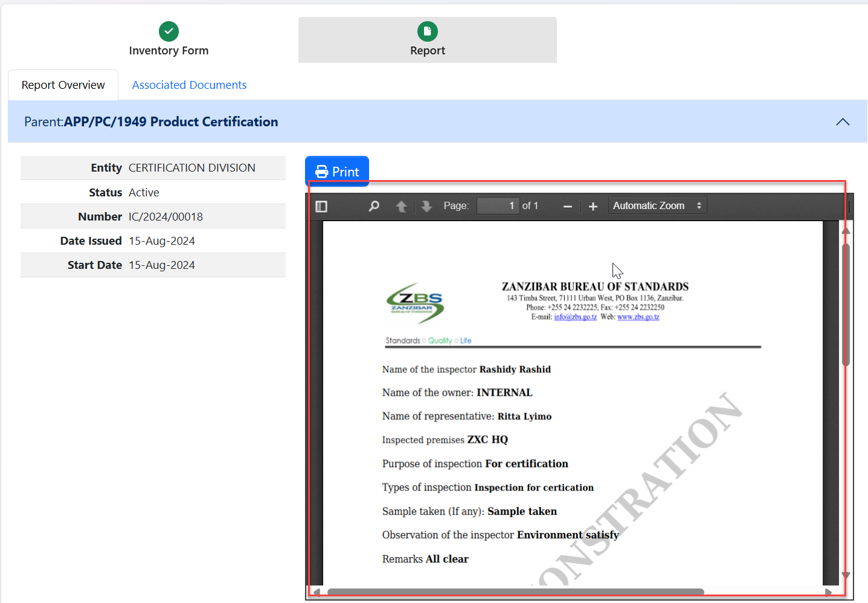The height and width of the screenshot is (603, 868).
Task: Click the scroll right arrow in PDF
Action: (x=828, y=592)
